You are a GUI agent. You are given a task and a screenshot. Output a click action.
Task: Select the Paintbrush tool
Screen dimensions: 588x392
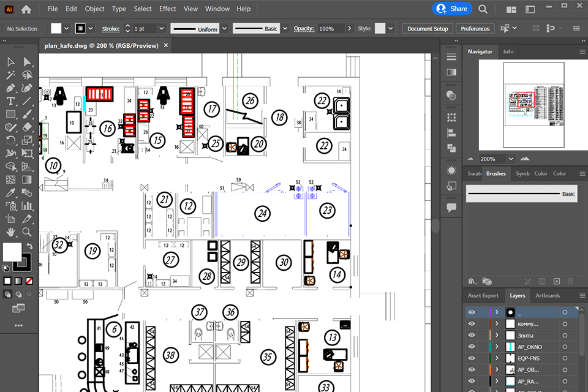27,114
